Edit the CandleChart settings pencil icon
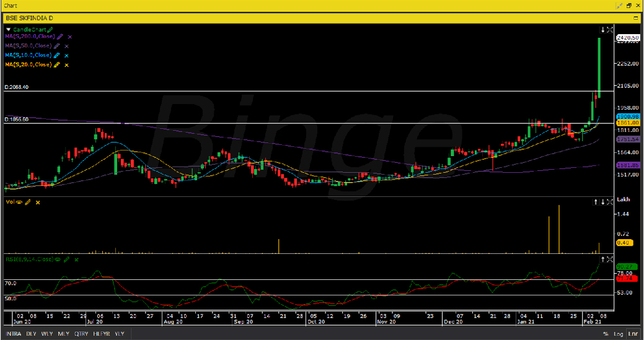Image resolution: width=644 pixels, height=340 pixels. click(50, 30)
